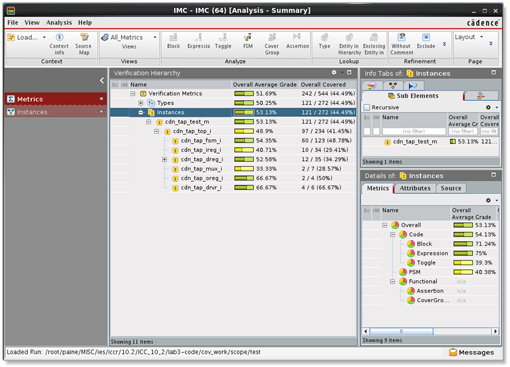Viewport: 510px width, 367px height.
Task: Sort by Overall Average Grade column
Action: click(x=265, y=85)
